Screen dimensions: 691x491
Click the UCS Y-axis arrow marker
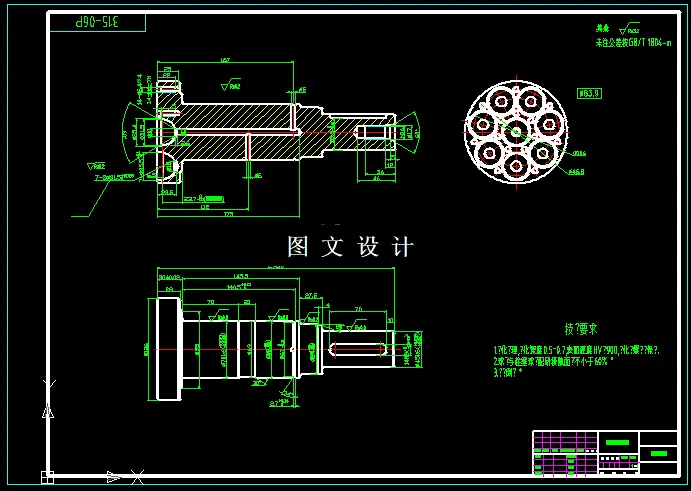(48, 412)
